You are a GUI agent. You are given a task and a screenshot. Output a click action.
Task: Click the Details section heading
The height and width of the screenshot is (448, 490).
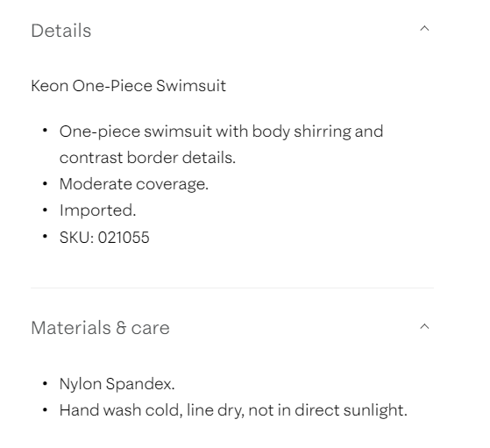point(61,31)
